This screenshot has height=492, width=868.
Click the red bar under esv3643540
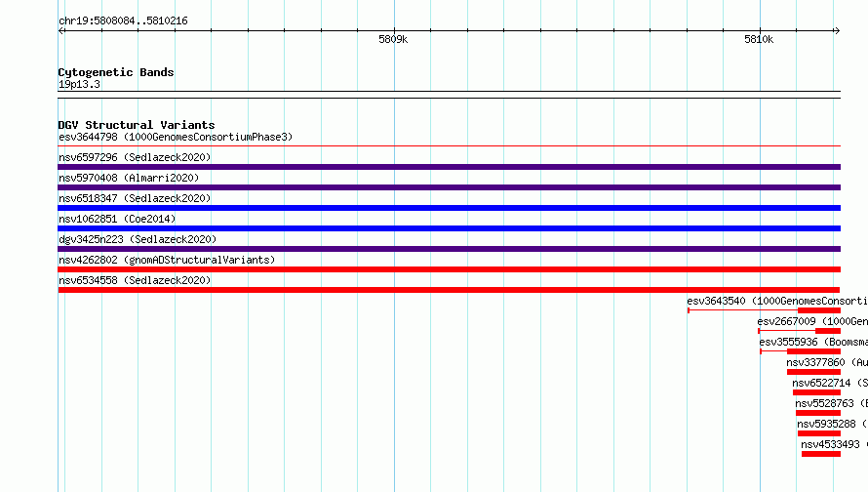click(x=819, y=310)
